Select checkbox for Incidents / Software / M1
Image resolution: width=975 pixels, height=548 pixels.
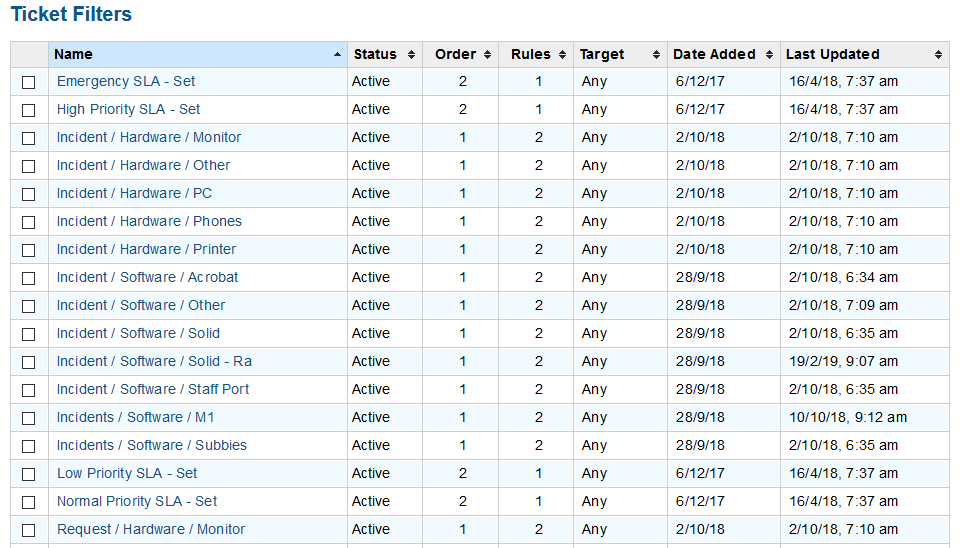pyautogui.click(x=29, y=418)
